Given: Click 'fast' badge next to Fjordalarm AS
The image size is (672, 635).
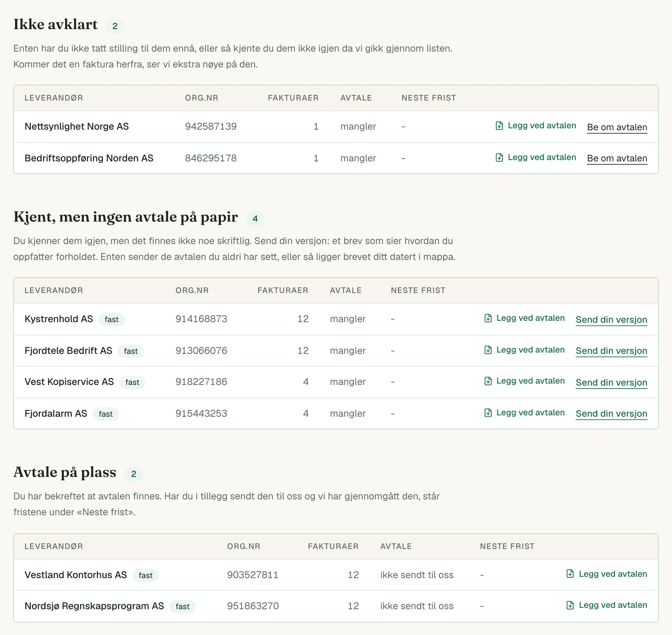Looking at the screenshot, I should tap(105, 414).
